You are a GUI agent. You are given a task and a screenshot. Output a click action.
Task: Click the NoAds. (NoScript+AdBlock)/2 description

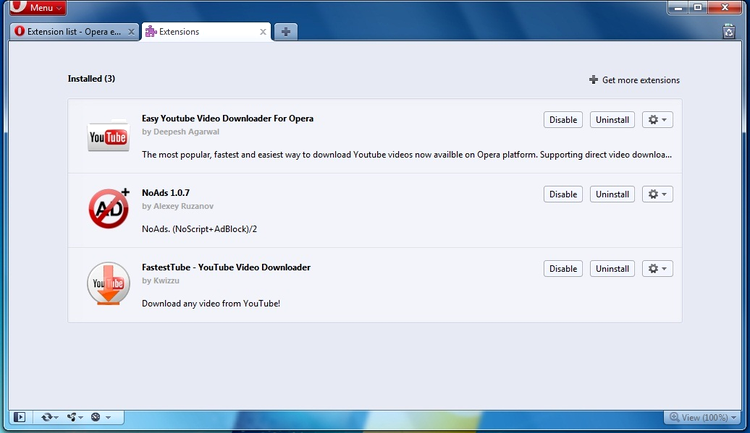point(199,229)
